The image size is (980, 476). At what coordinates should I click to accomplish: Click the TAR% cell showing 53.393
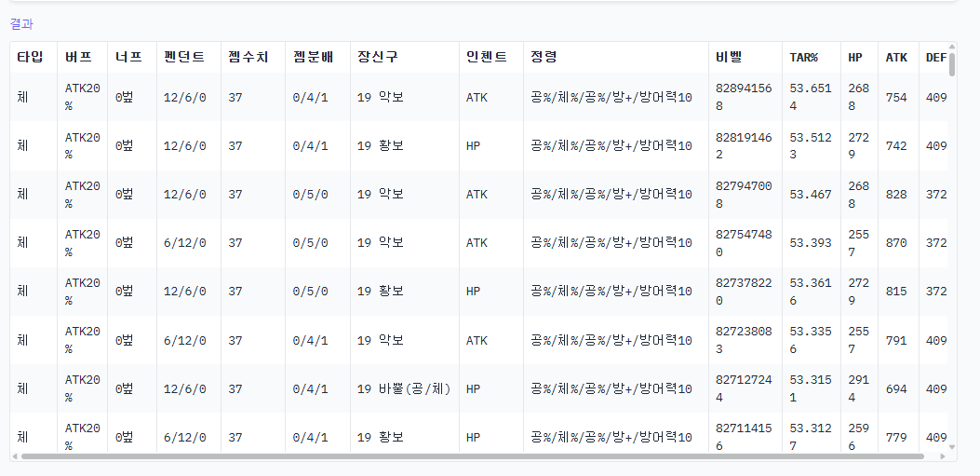(811, 243)
